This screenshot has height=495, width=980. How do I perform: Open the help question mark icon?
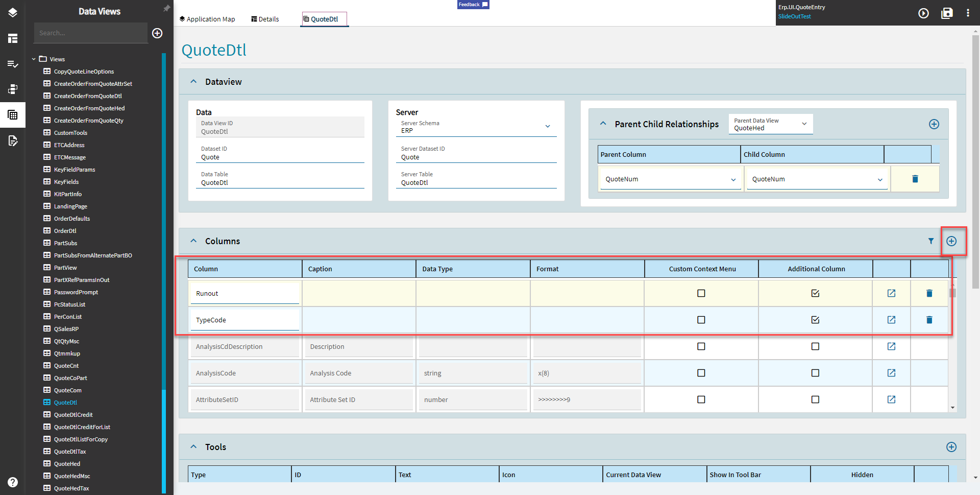pyautogui.click(x=13, y=482)
